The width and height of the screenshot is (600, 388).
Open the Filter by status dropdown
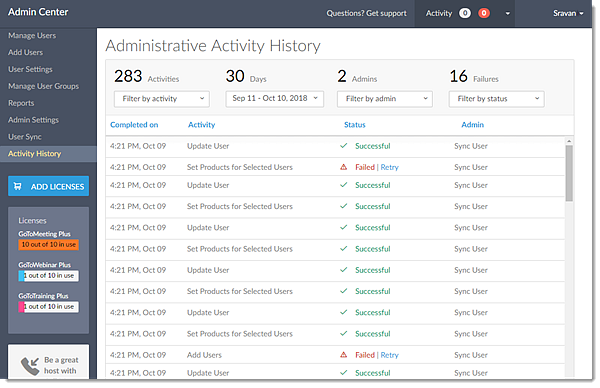pos(497,99)
